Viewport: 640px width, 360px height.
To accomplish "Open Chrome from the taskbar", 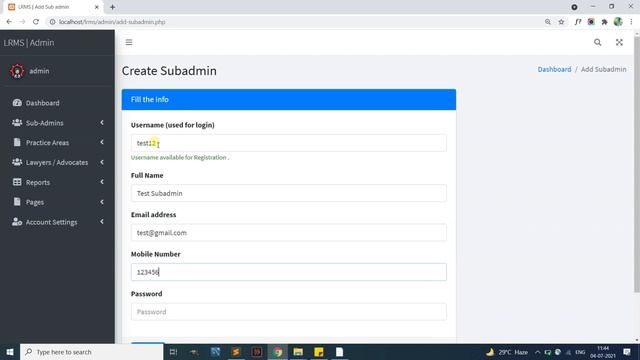I will click(278, 352).
